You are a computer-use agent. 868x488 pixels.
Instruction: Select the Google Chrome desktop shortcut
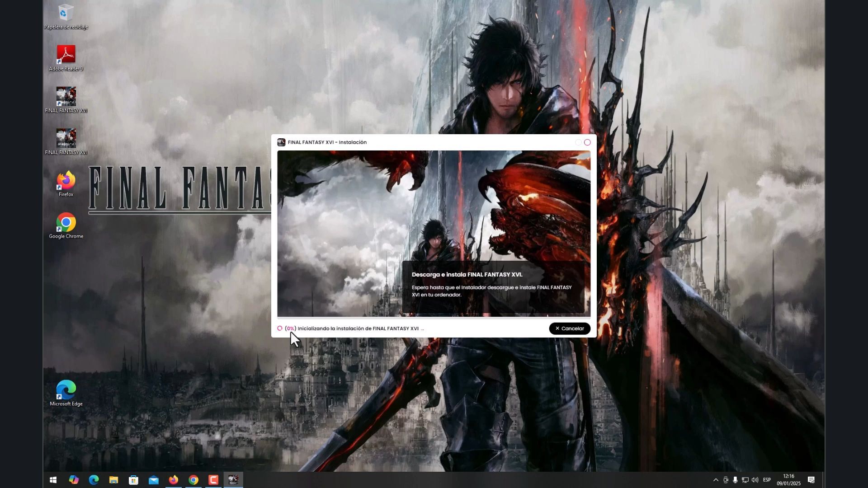pyautogui.click(x=66, y=226)
